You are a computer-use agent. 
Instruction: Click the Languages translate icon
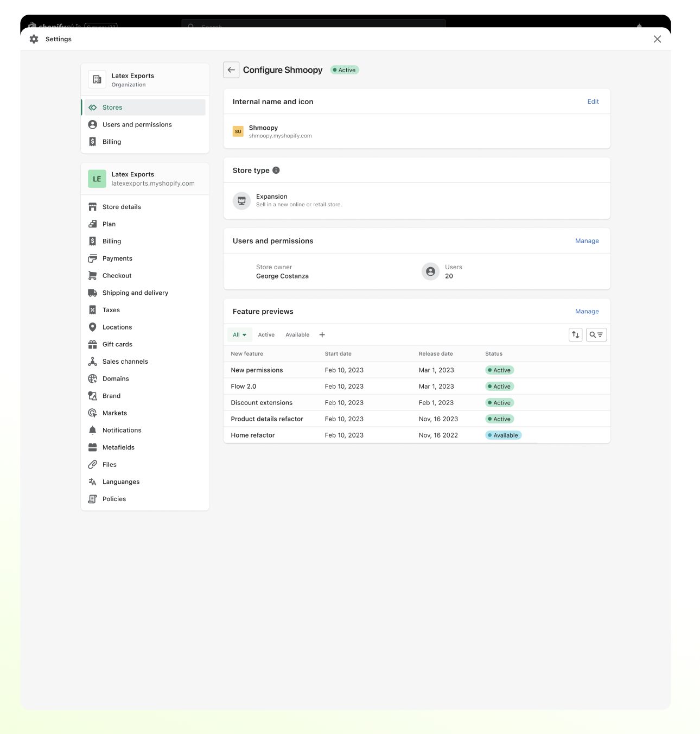93,482
